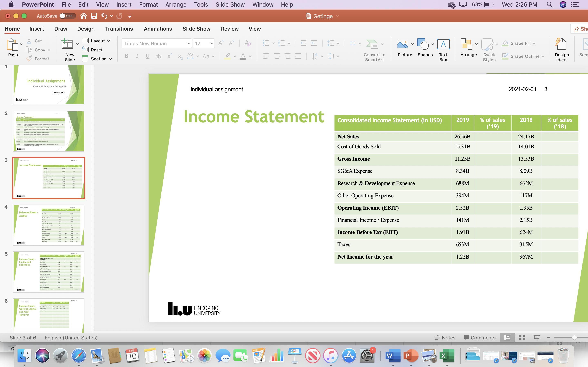Screen dimensions: 588x367
Task: Click the Cut icon
Action: pyautogui.click(x=29, y=41)
